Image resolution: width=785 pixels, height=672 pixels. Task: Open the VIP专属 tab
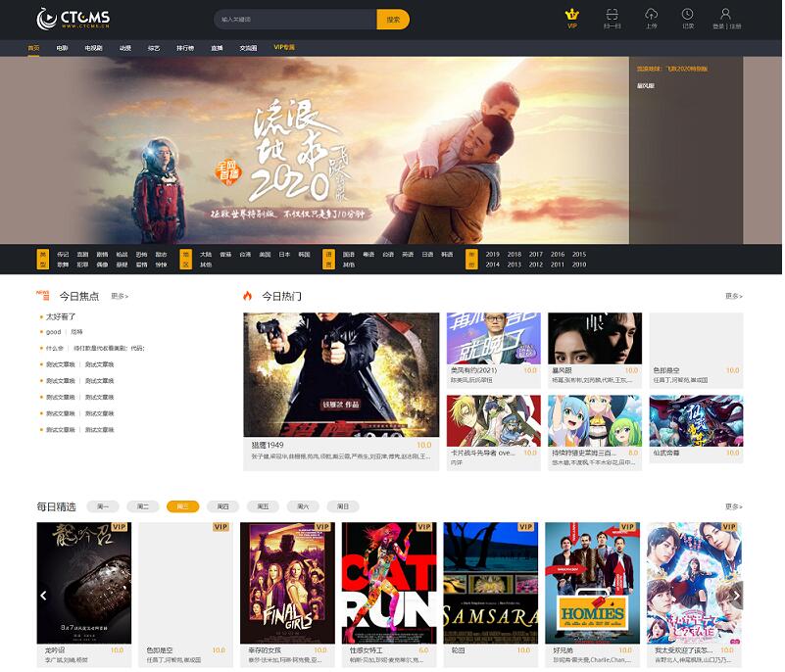[x=284, y=47]
